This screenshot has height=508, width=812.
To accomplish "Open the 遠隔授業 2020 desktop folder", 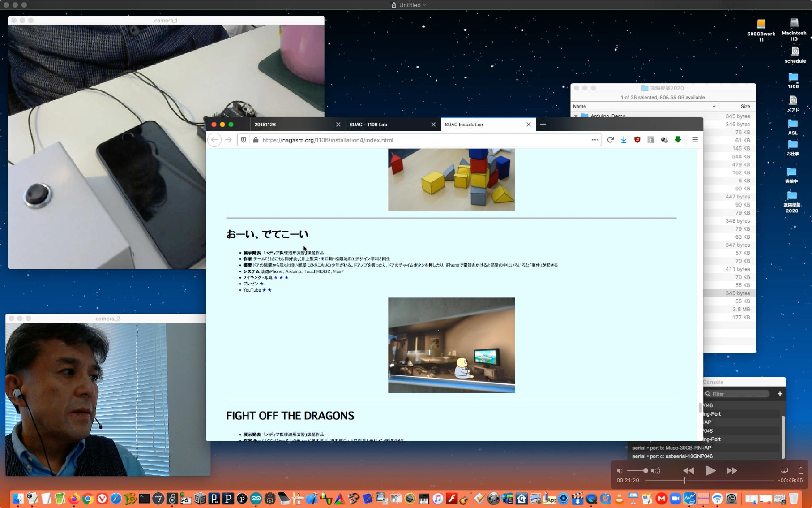I will click(x=792, y=202).
